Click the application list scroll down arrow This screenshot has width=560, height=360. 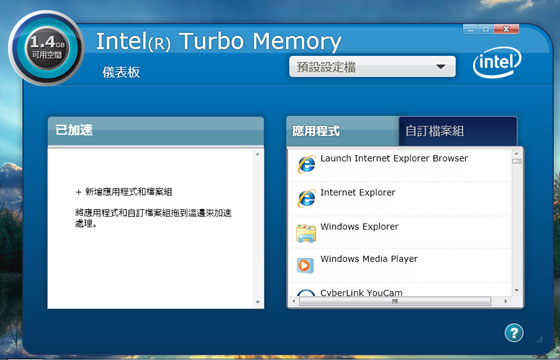517,291
